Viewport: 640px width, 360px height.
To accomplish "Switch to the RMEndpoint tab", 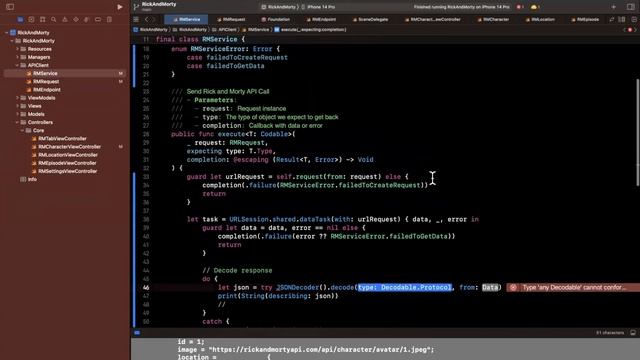I will click(321, 19).
